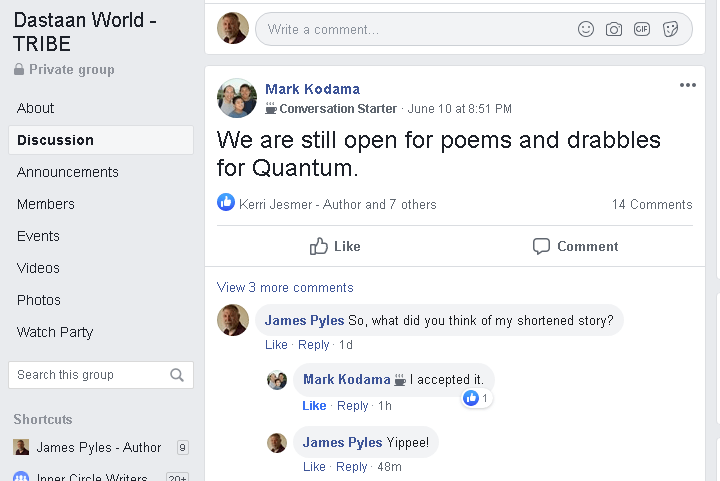This screenshot has height=481, width=720.
Task: Go to Announcements in group menu
Action: click(68, 172)
